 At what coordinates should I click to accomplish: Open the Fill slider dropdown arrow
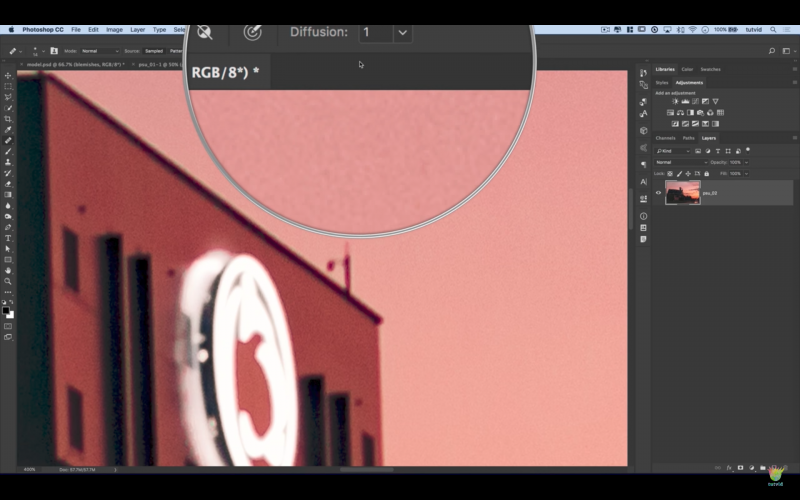click(746, 174)
